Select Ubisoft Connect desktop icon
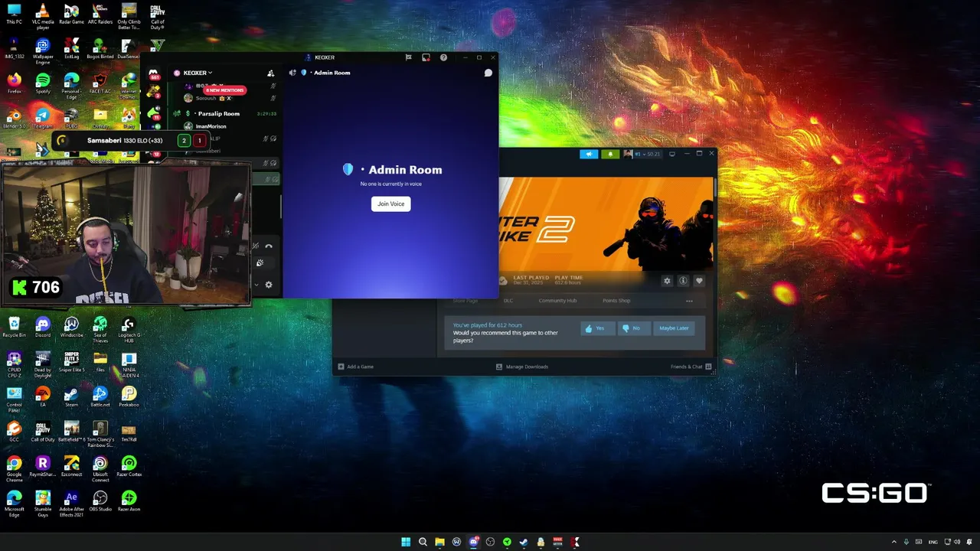This screenshot has width=980, height=551. pyautogui.click(x=100, y=469)
